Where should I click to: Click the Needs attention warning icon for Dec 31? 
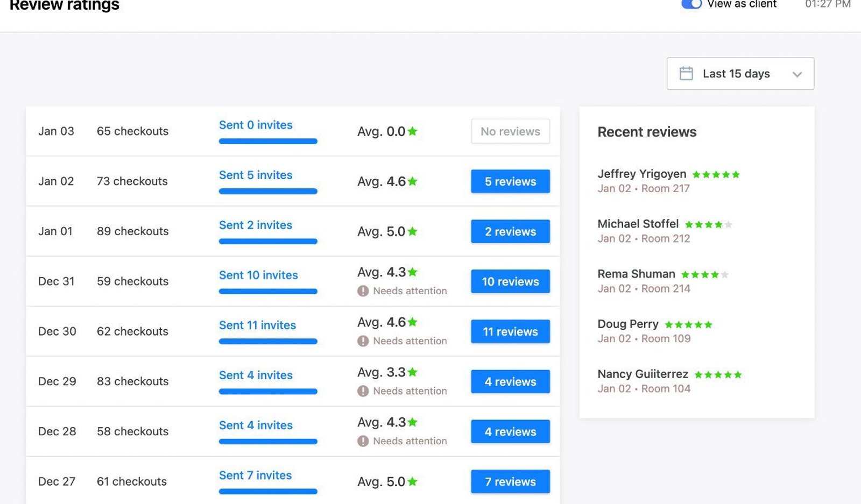[363, 291]
